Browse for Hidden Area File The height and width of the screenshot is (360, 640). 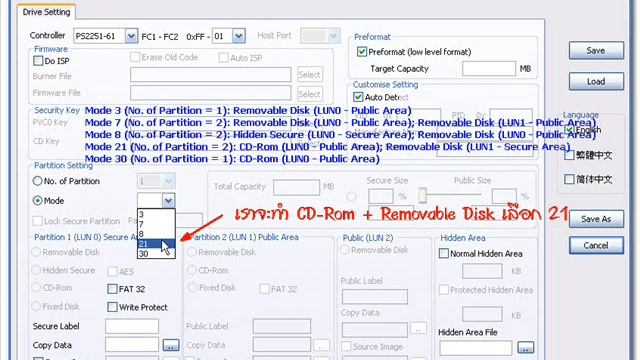(x=526, y=348)
